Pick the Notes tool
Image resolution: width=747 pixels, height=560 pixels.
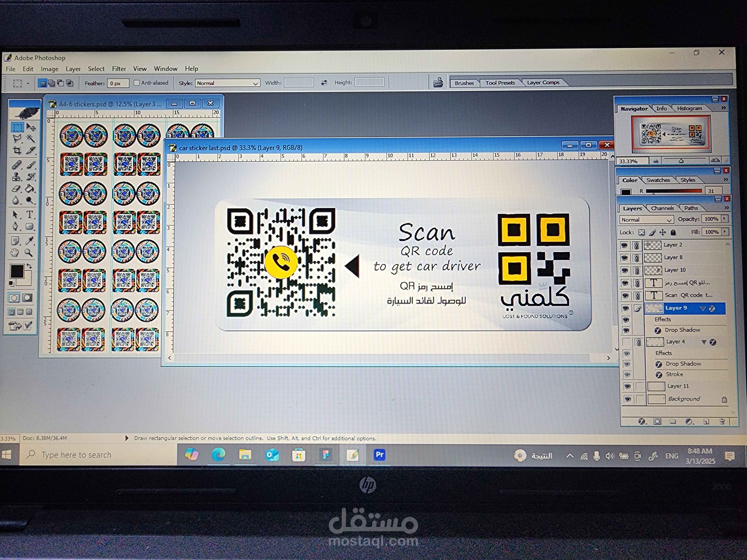point(15,241)
